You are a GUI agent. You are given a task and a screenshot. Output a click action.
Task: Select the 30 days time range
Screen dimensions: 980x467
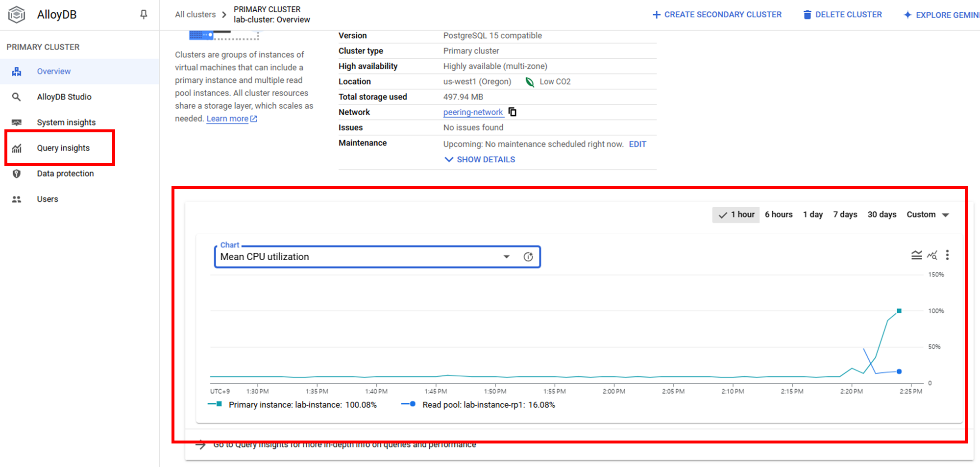pyautogui.click(x=882, y=215)
